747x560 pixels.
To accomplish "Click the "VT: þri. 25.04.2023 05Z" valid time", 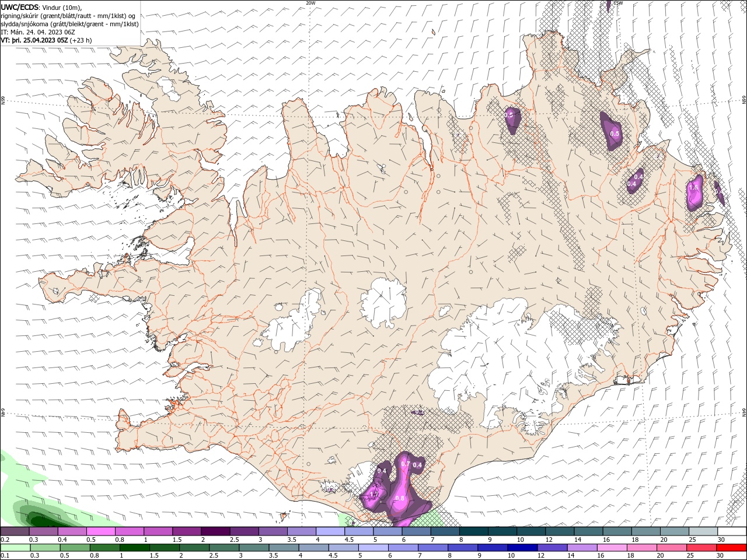I will (x=34, y=40).
